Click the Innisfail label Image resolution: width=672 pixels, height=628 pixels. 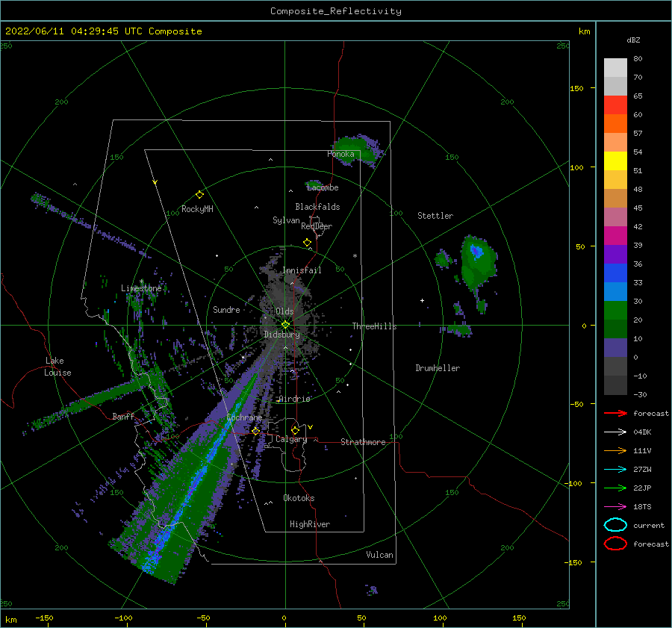pos(302,270)
